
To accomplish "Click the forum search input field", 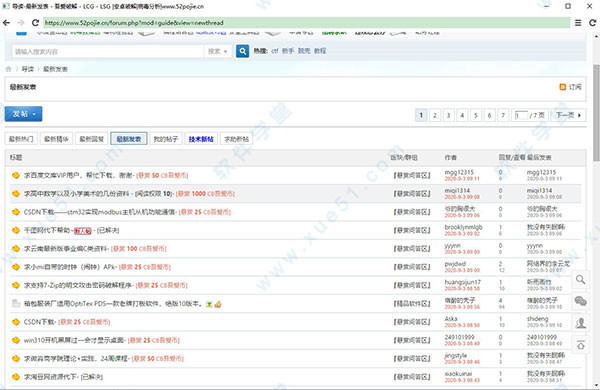I will point(108,51).
